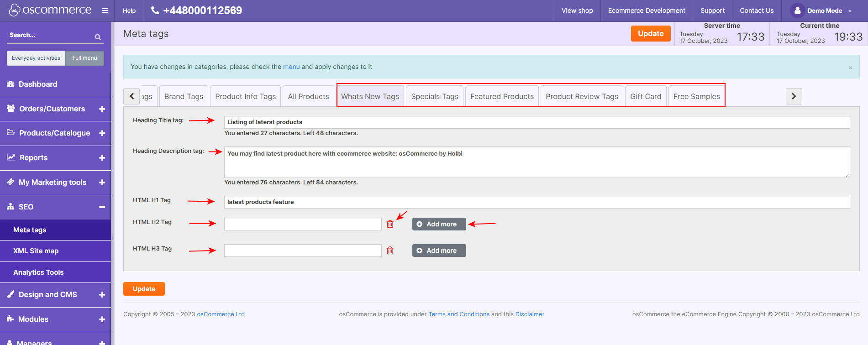
Task: Open the Demo Mode dropdown caret
Action: pos(850,11)
